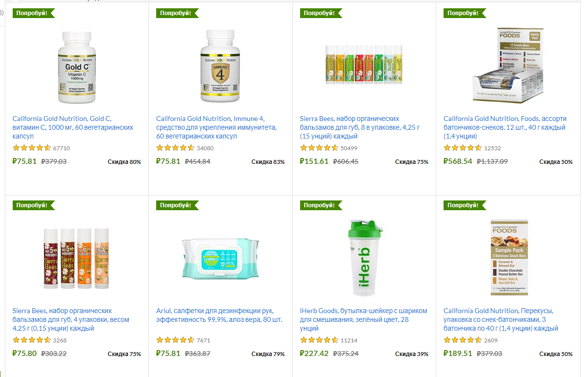
Task: Open the star rating with 67710 reviews
Action: pyautogui.click(x=32, y=148)
